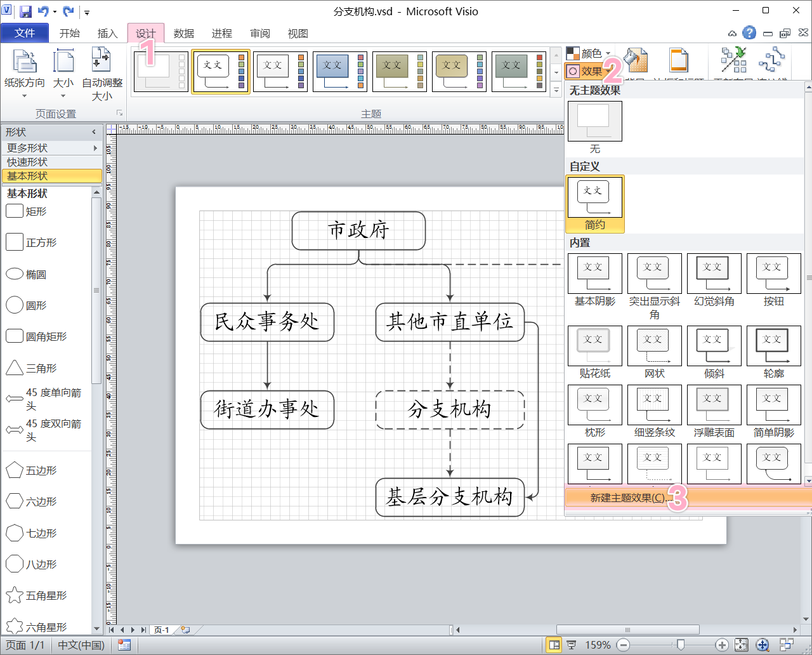Select the 基层分支机构 shape on canvas

(450, 497)
